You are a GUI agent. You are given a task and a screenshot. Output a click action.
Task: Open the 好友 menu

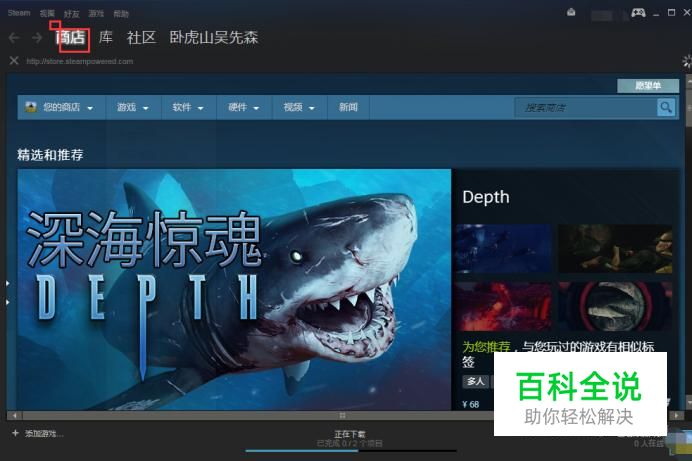71,14
